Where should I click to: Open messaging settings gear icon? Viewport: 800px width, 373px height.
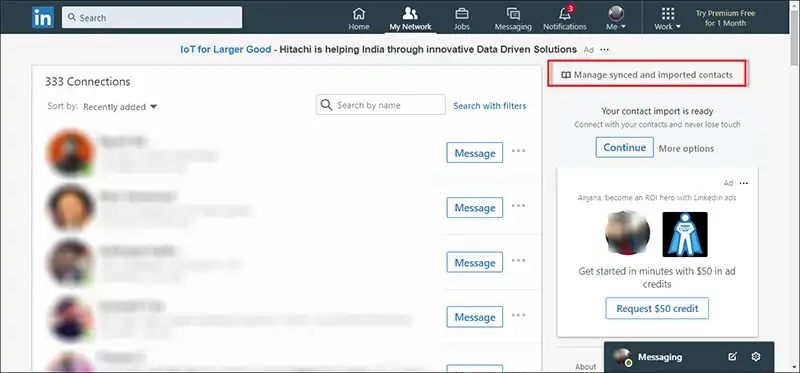tap(756, 357)
